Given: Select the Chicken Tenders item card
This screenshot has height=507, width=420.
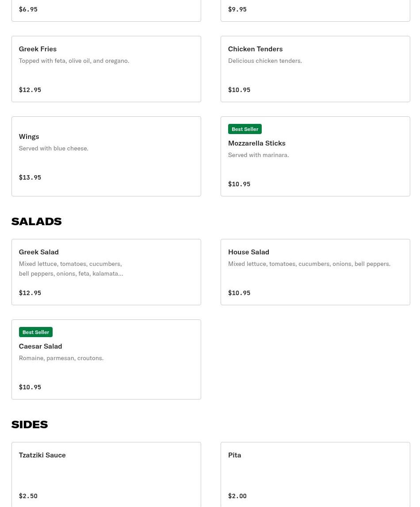Looking at the screenshot, I should [315, 69].
